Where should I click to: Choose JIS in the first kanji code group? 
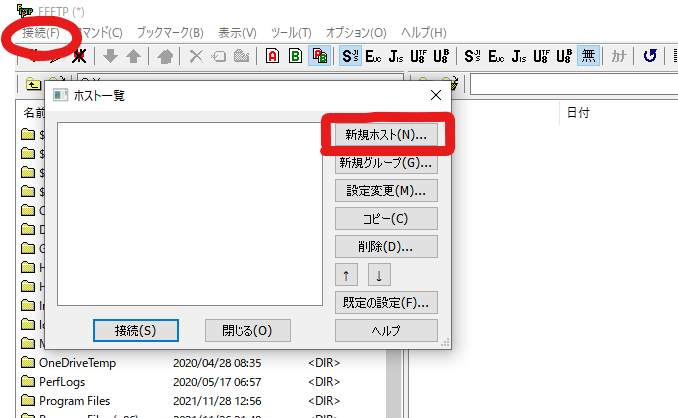coord(396,56)
